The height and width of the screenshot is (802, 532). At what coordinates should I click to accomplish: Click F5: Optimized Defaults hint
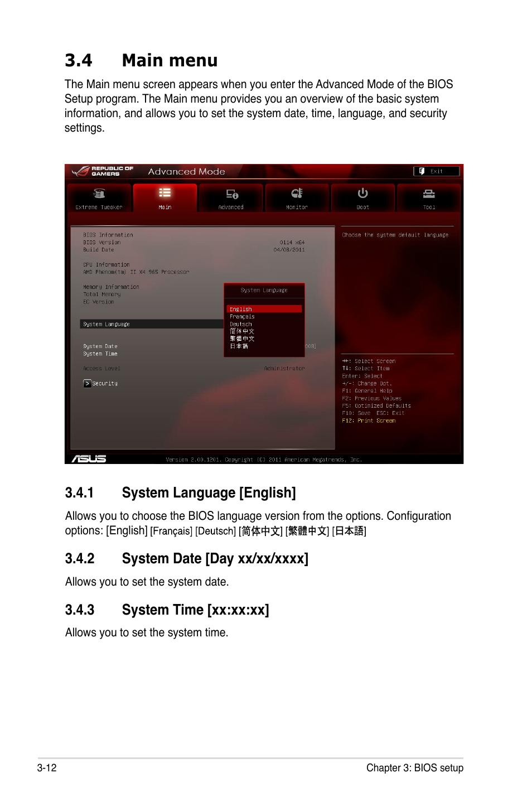[x=376, y=405]
